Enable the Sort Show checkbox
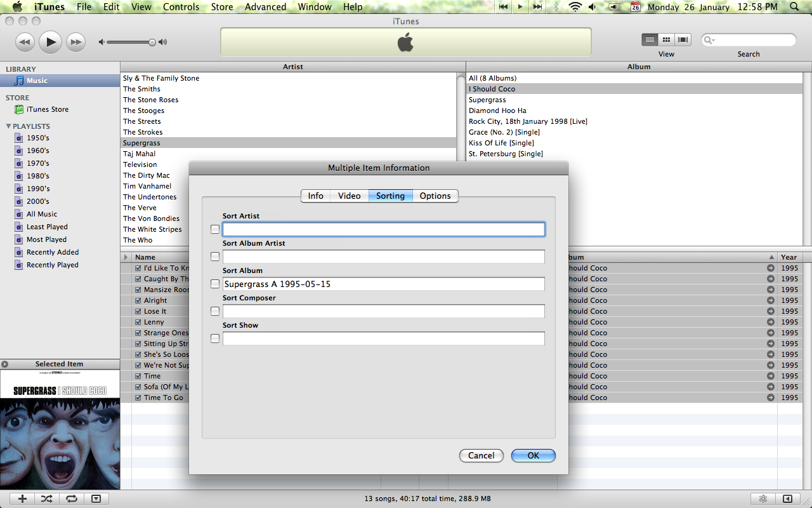812x508 pixels. point(215,338)
